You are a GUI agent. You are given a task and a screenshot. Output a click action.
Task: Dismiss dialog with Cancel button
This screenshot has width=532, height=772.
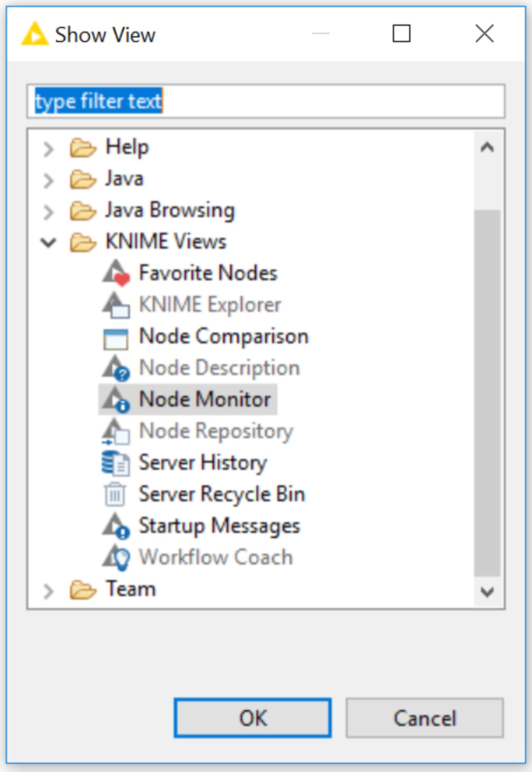click(x=425, y=718)
